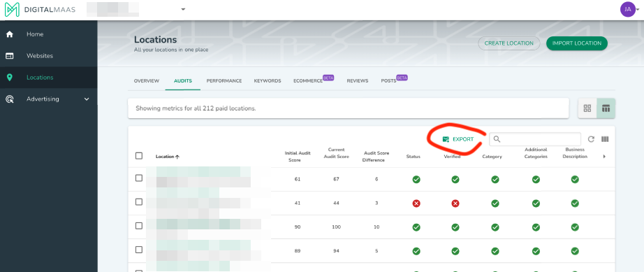Viewport: 644px width, 272px height.
Task: Click Verified check in row scoring 90
Action: pos(455,227)
